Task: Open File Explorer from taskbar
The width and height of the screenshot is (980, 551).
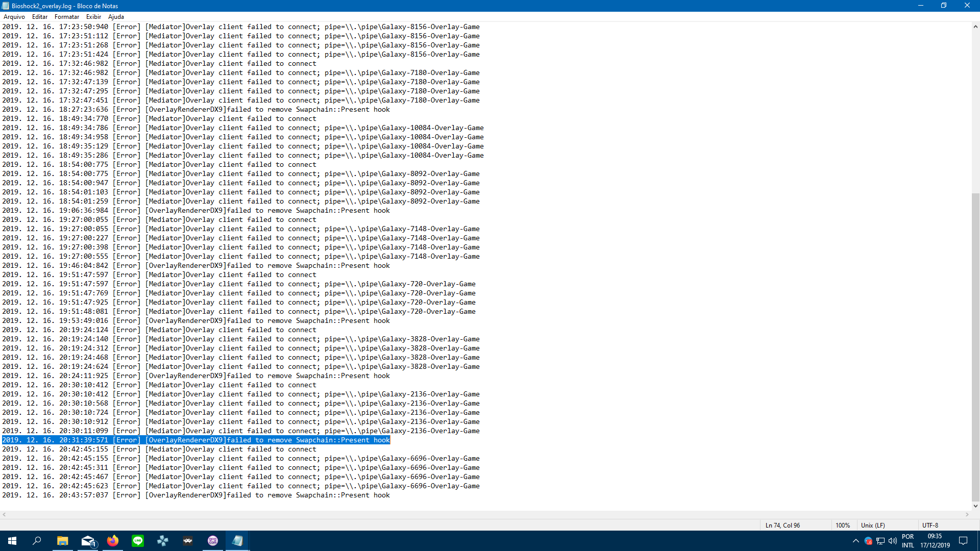Action: tap(62, 541)
